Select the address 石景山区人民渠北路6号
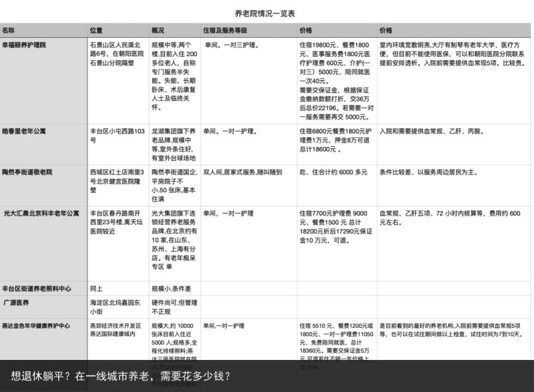534x392 pixels. pos(115,49)
